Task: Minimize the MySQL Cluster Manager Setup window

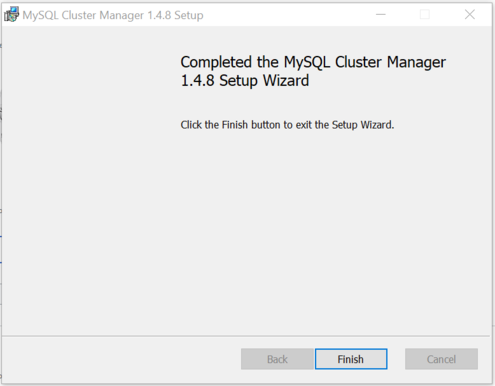Action: point(381,14)
